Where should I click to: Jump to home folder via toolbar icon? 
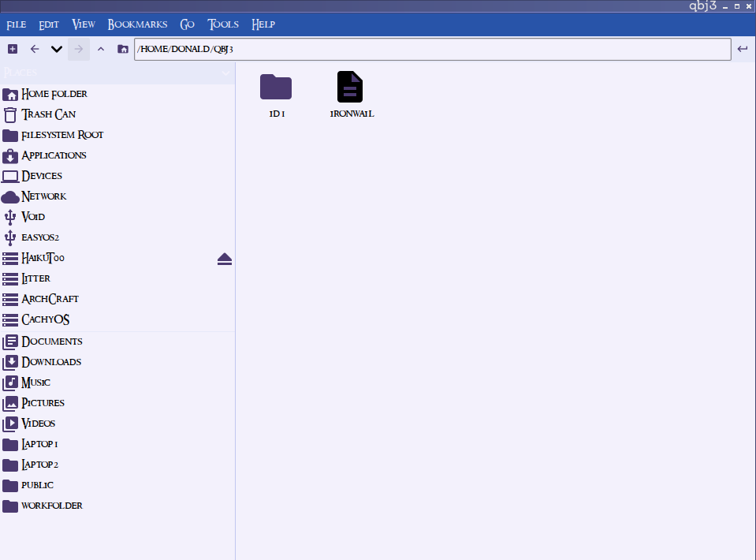(123, 49)
